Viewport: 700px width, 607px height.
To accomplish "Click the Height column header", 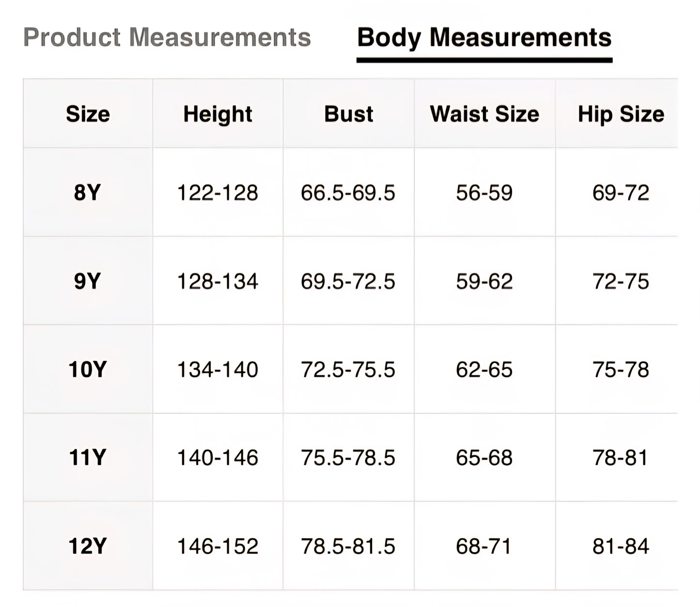I will coord(218,114).
